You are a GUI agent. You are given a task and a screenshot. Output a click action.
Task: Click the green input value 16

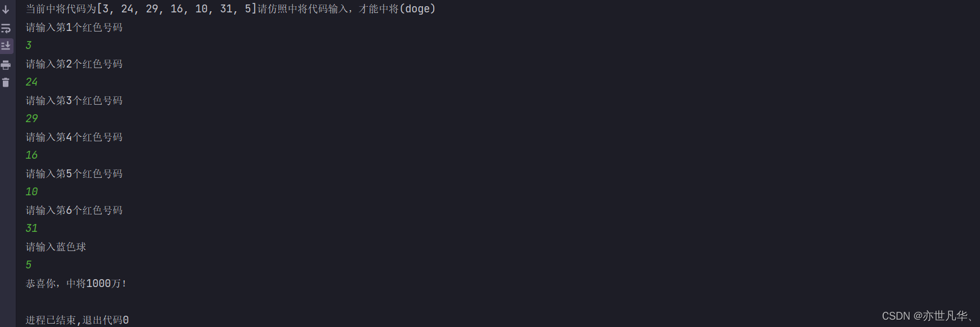point(32,155)
